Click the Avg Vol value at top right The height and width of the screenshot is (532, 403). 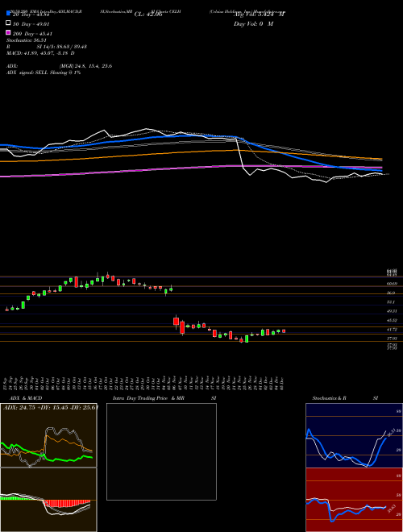[x=259, y=15]
